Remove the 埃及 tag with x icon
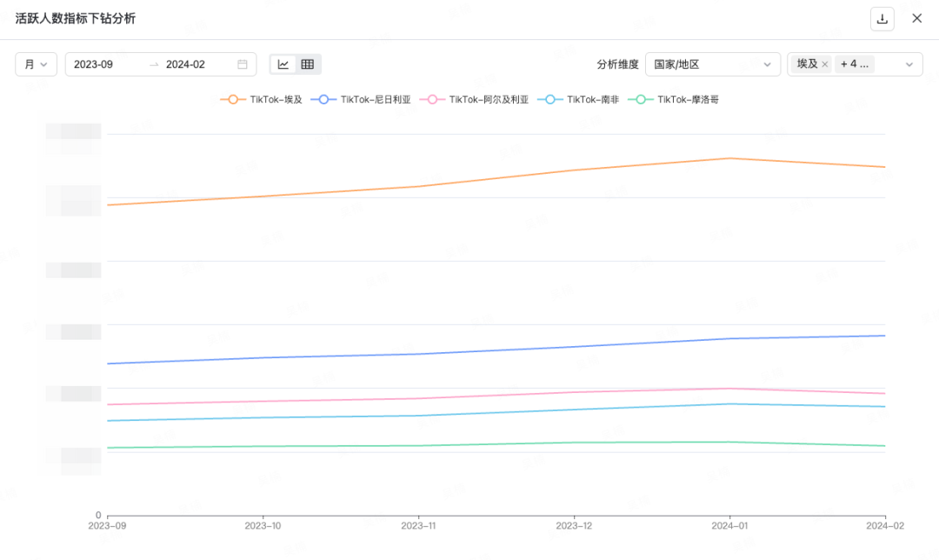Viewport: 939px width, 560px height. point(825,64)
